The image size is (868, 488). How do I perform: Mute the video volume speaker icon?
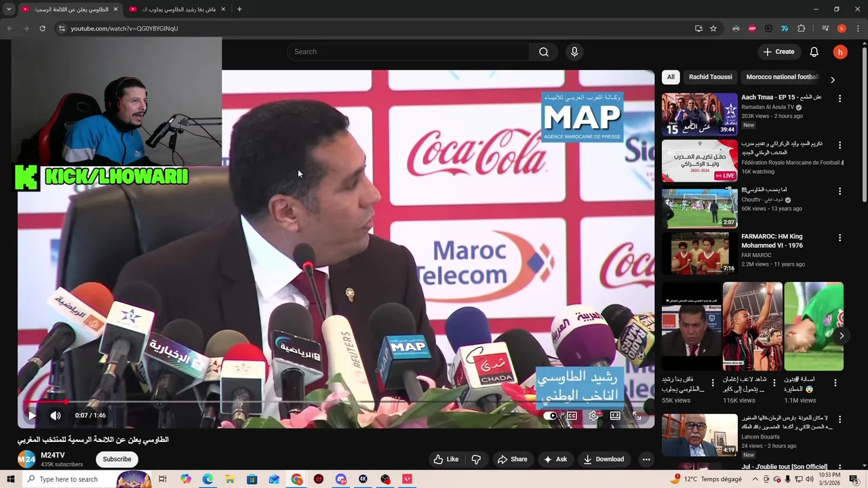tap(56, 415)
